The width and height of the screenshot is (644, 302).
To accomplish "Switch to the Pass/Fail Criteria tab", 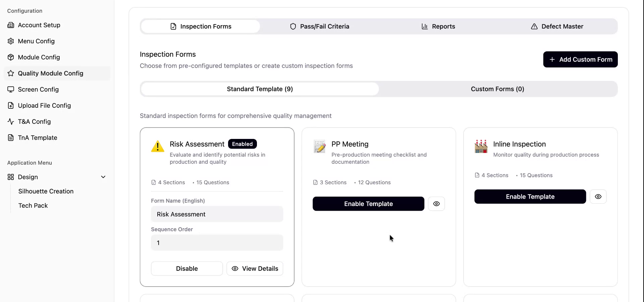I will pos(319,27).
